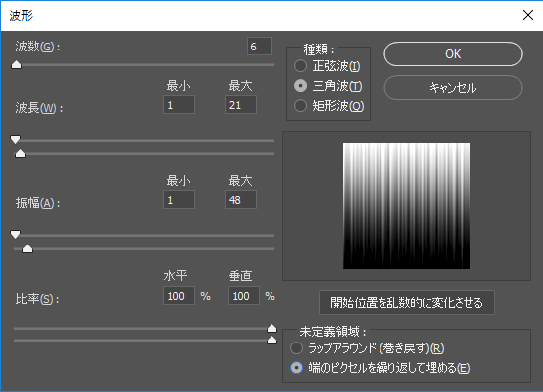The height and width of the screenshot is (392, 543).
Task: Click the 波数 value field
Action: (x=260, y=46)
